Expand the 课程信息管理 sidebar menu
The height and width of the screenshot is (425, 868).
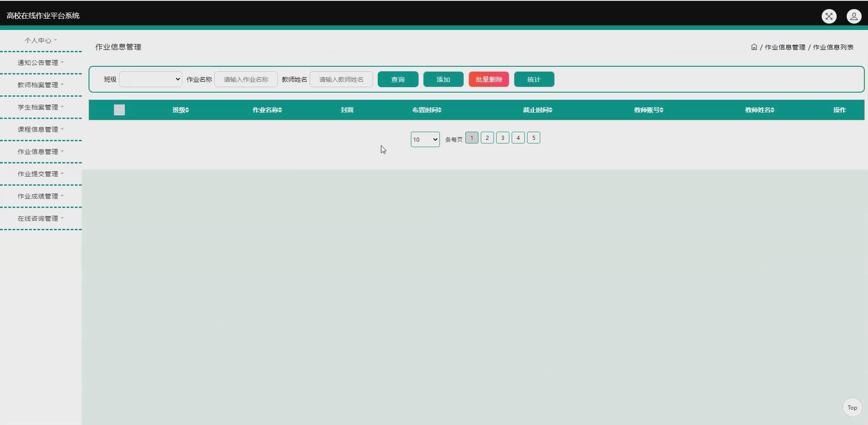[41, 129]
